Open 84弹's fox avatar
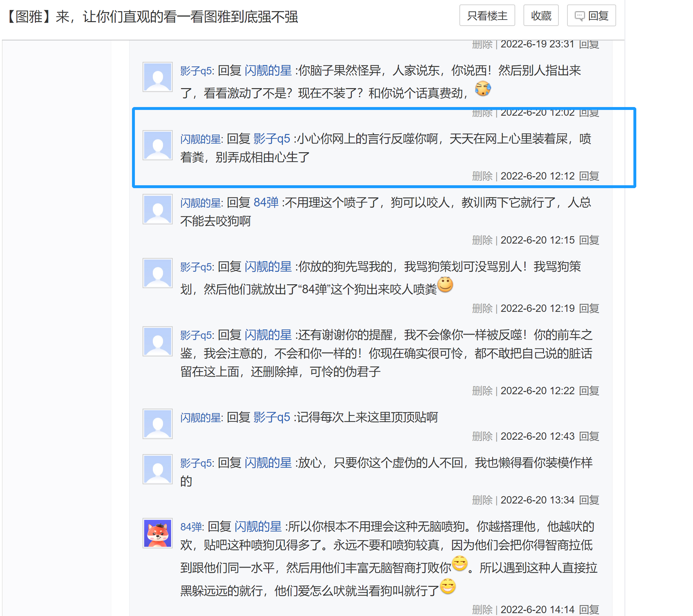 tap(157, 533)
